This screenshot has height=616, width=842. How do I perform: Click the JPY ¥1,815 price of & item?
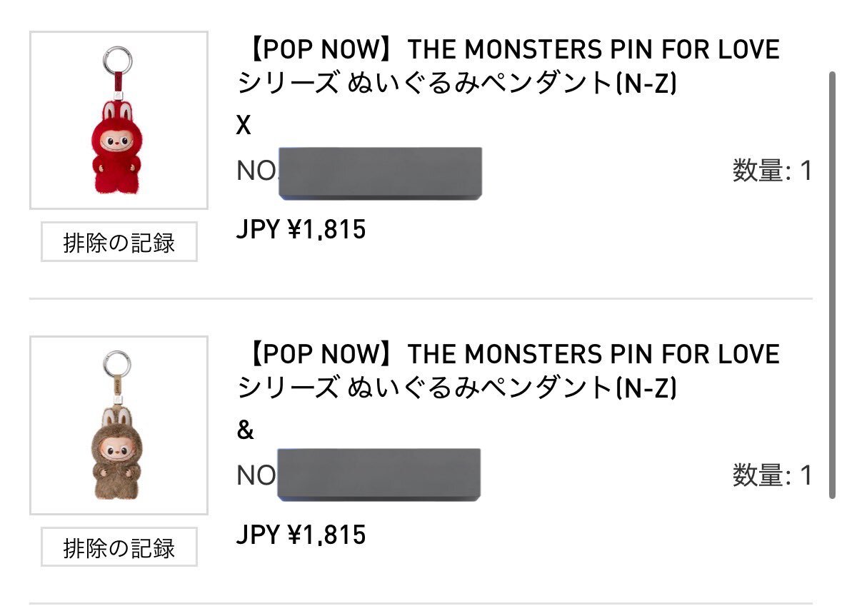[301, 535]
